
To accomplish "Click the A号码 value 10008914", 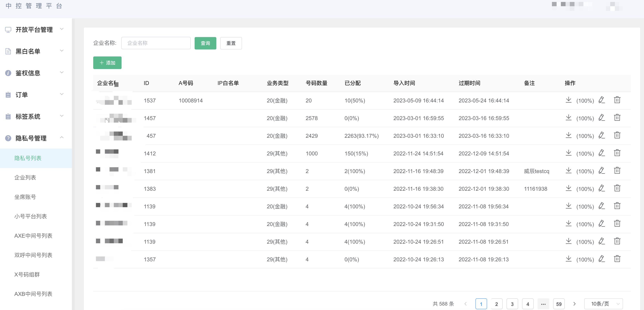I will click(x=191, y=100).
